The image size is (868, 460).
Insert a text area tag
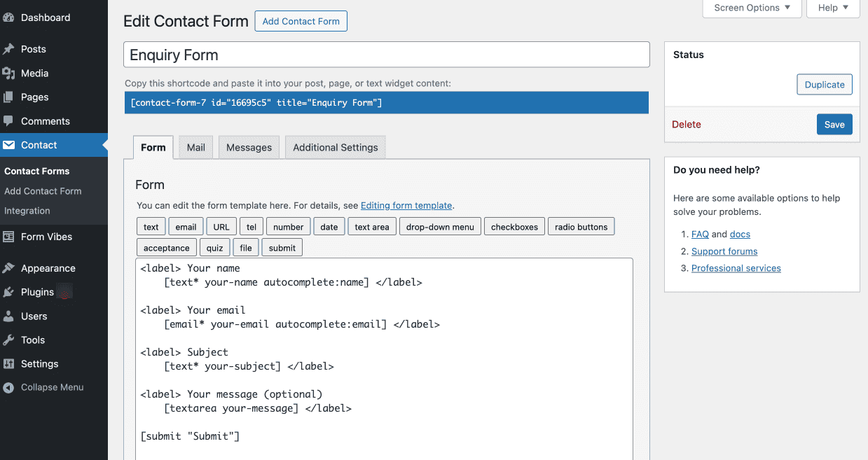(372, 227)
